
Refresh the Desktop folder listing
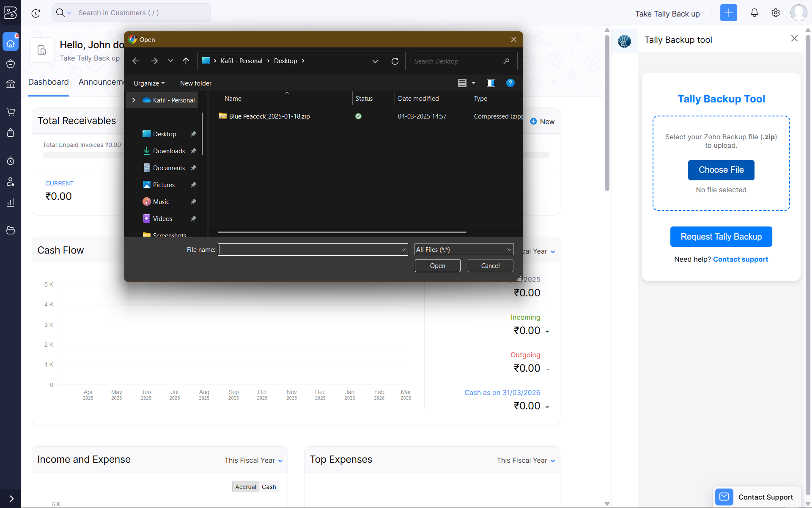(395, 61)
